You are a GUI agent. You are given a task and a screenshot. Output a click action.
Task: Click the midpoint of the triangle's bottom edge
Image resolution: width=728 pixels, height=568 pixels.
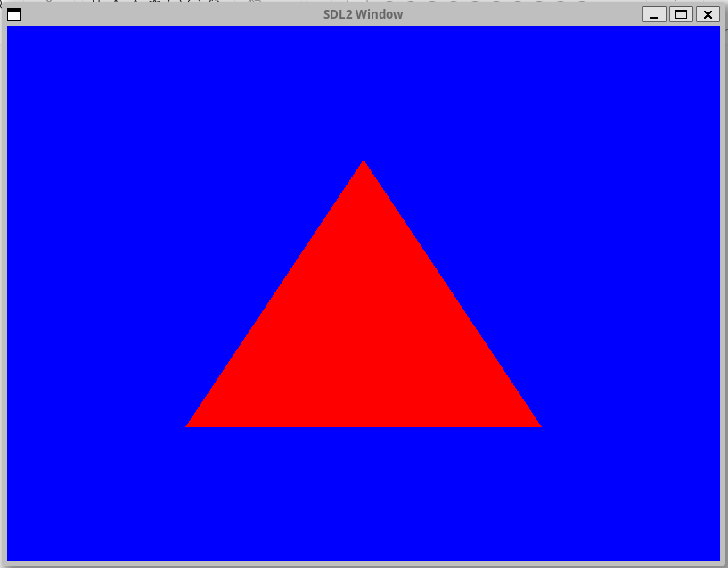pos(364,425)
